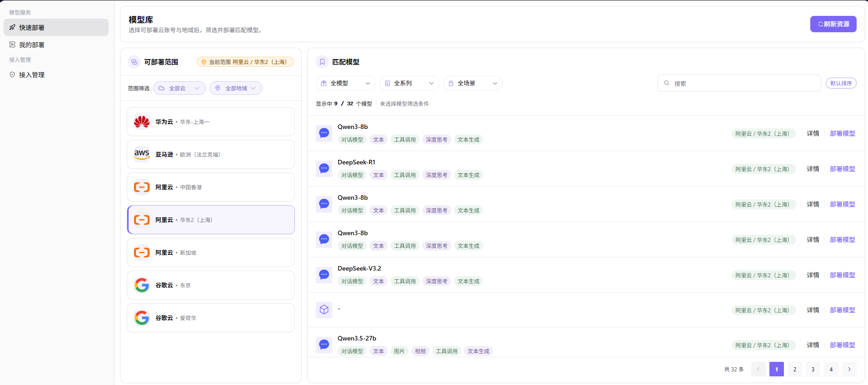This screenshot has height=385, width=868.
Task: Go to page 3 of results
Action: point(813,369)
